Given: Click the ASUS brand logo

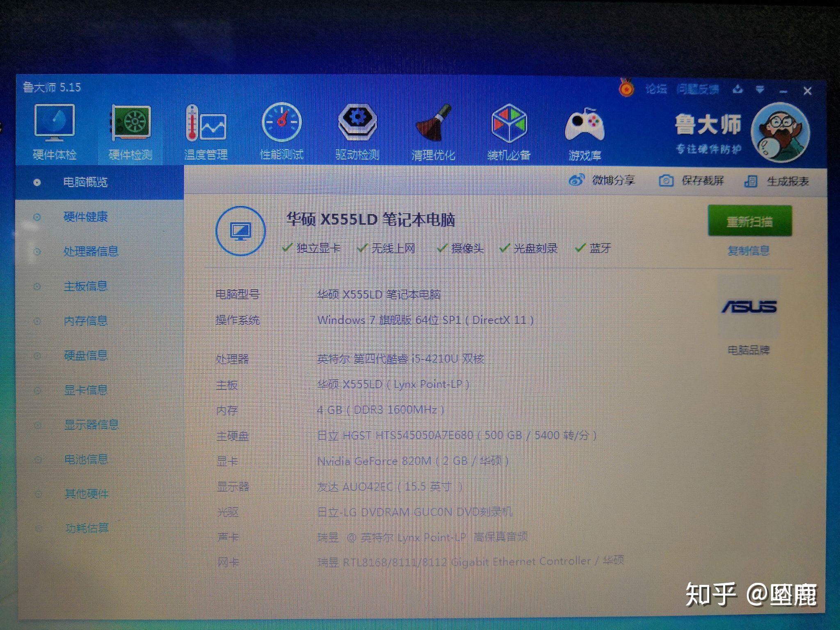Looking at the screenshot, I should click(x=749, y=306).
